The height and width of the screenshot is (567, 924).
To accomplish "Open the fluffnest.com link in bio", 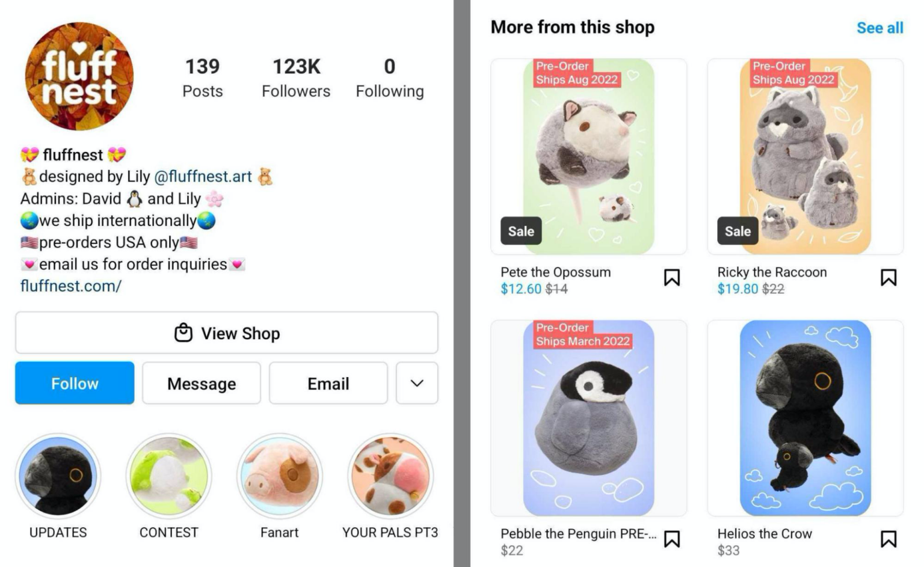I will pos(70,286).
